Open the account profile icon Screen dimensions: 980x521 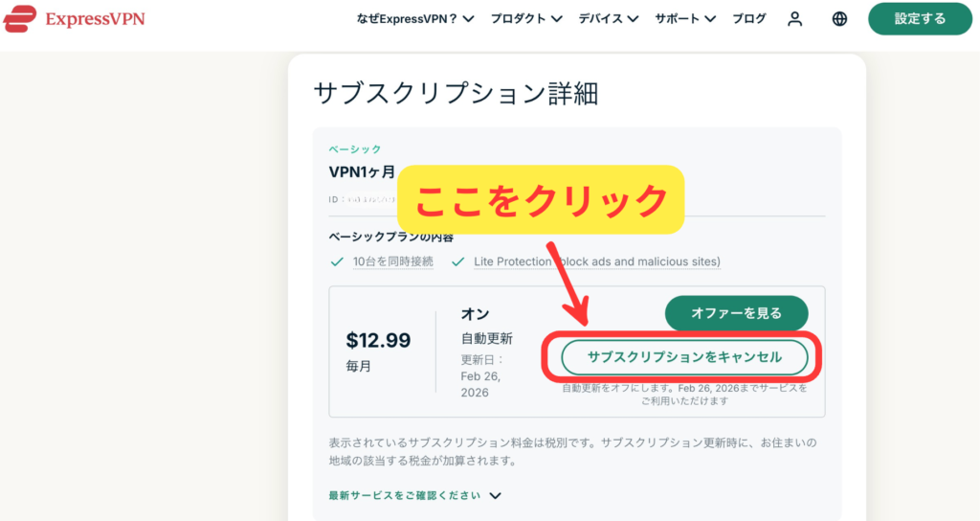(x=794, y=18)
